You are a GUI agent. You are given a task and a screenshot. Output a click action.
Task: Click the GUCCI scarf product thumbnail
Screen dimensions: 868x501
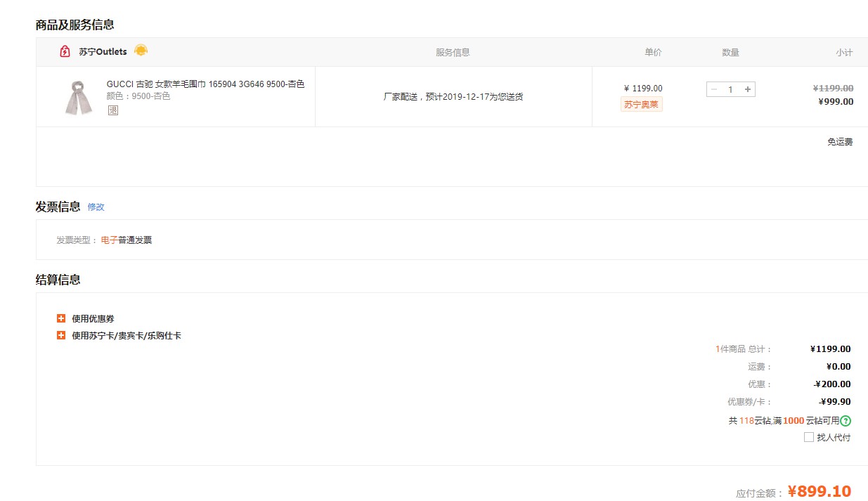tap(79, 97)
